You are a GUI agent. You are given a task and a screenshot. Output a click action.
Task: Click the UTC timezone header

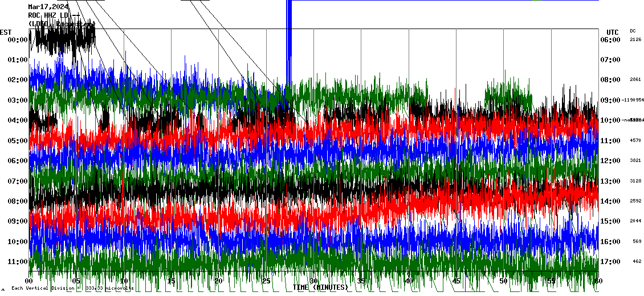612,32
